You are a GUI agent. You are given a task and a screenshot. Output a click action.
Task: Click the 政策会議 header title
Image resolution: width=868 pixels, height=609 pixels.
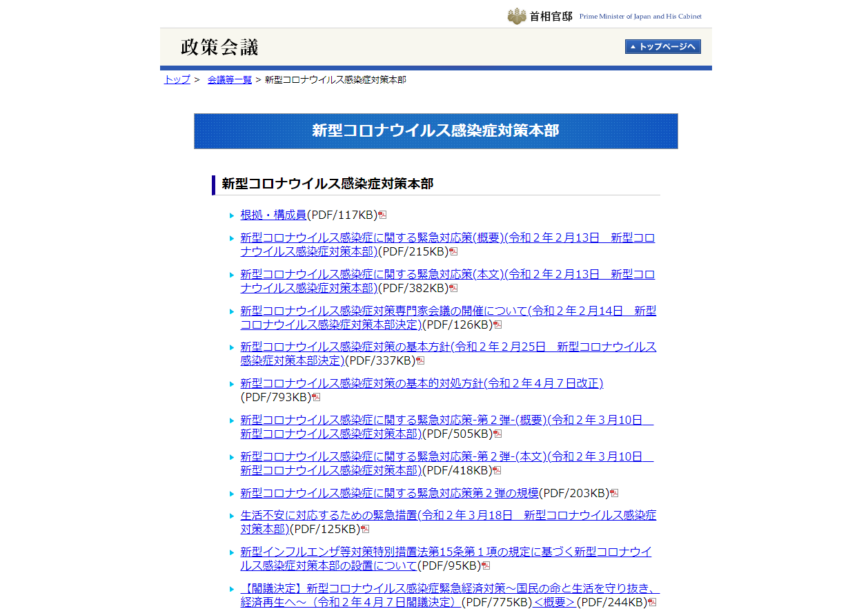click(219, 47)
